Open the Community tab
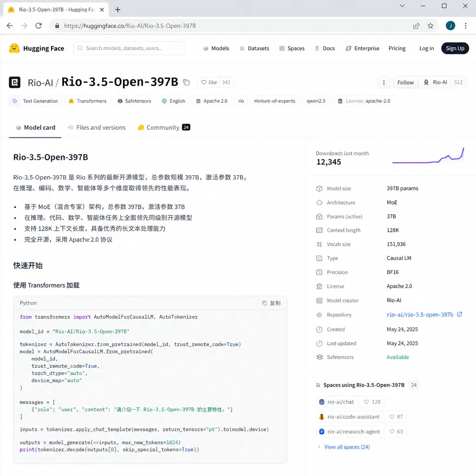The image size is (476, 476). click(164, 127)
